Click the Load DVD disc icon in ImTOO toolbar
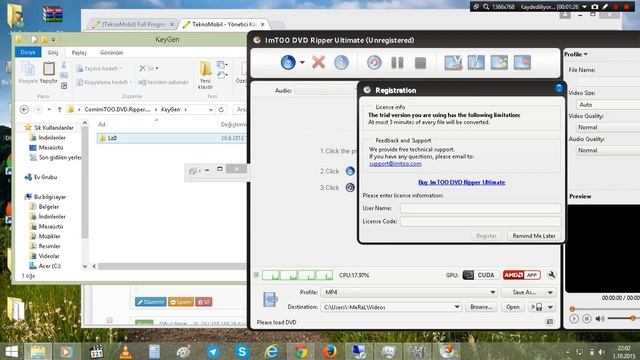This screenshot has width=640, height=360. click(x=288, y=62)
